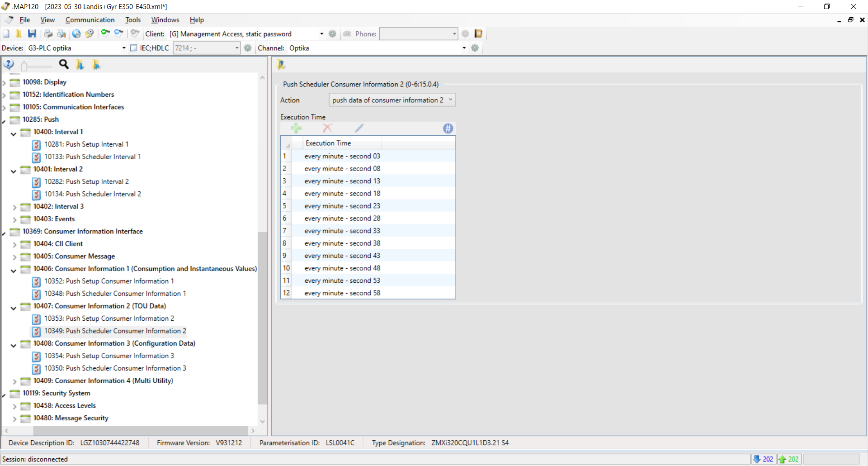Expand the 10402: Interval 3 node
The width and height of the screenshot is (868, 466).
[x=14, y=207]
